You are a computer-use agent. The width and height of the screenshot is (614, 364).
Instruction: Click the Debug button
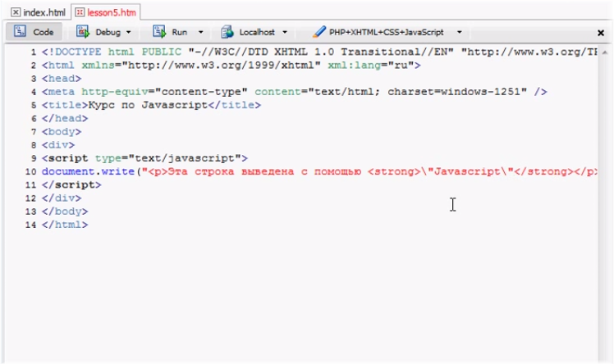tap(108, 32)
